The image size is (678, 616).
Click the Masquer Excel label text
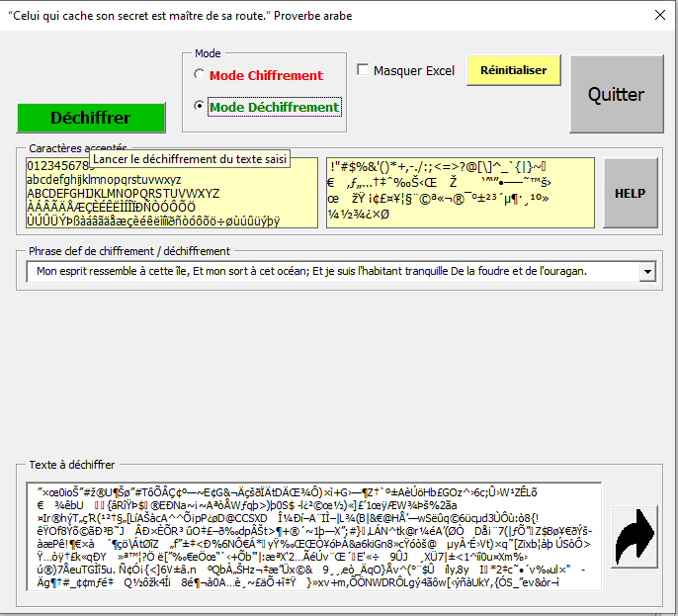pos(413,70)
